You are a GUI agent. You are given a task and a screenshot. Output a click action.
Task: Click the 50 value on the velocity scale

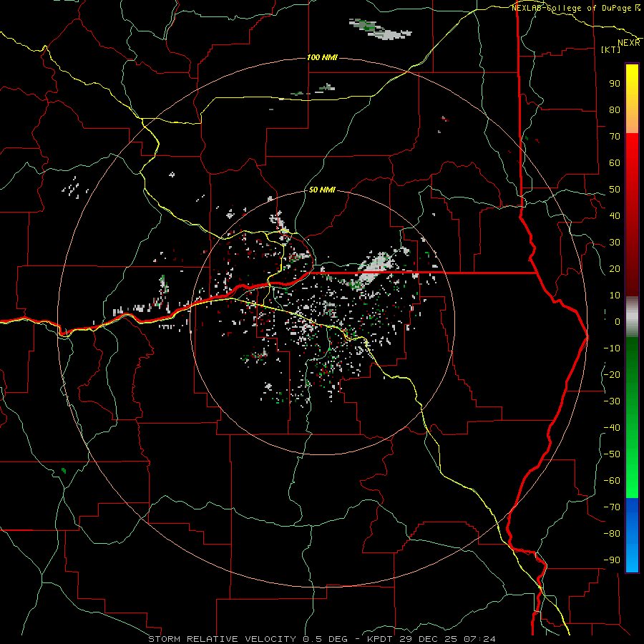tap(615, 190)
